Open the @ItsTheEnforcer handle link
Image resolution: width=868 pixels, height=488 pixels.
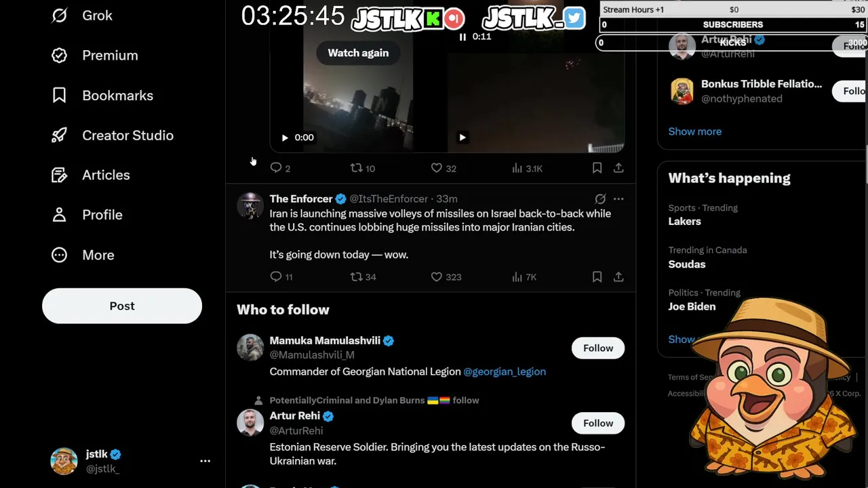(389, 199)
